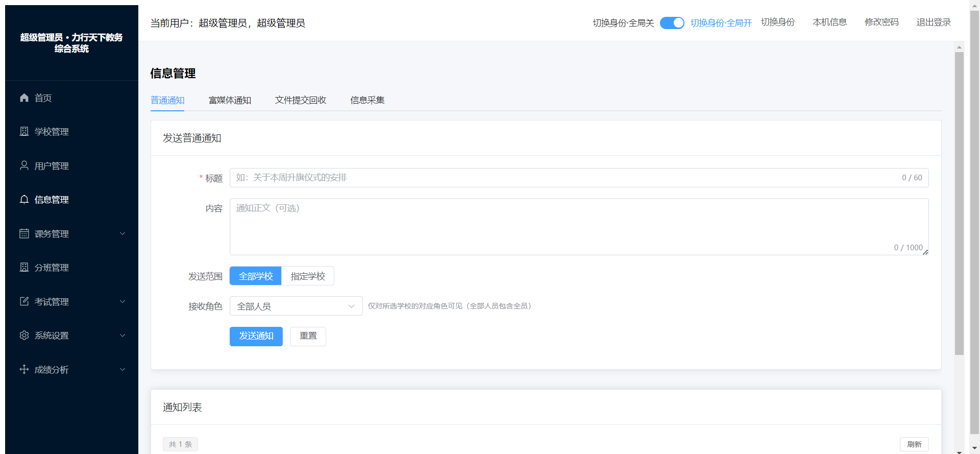Switch to the 文件提交回收 tab
Image resolution: width=980 pixels, height=454 pixels.
301,100
